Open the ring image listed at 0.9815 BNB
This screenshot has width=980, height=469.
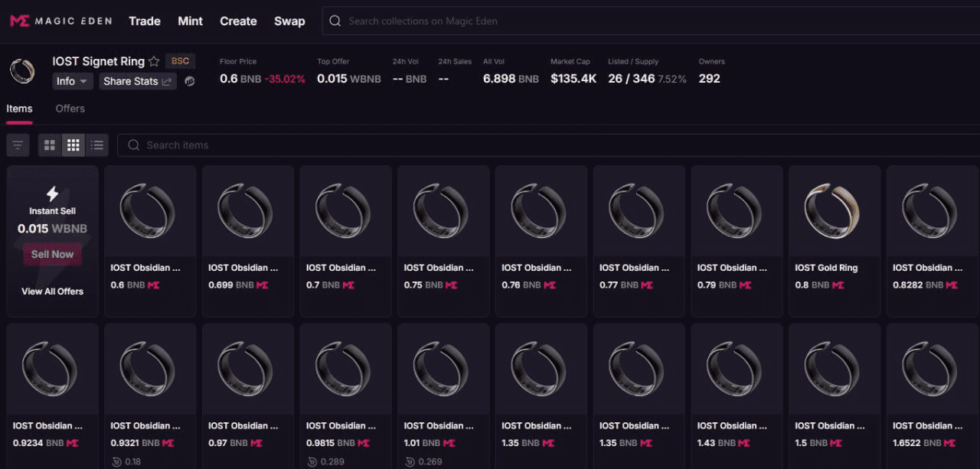346,369
